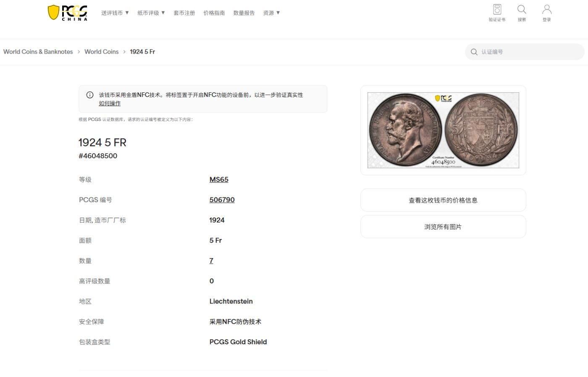
Task: Click the 5 Fr denomination value
Action: click(x=215, y=241)
